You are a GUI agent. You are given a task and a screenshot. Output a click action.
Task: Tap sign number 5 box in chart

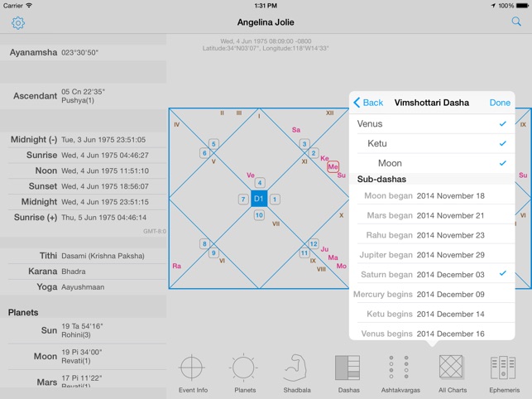pyautogui.click(x=213, y=144)
